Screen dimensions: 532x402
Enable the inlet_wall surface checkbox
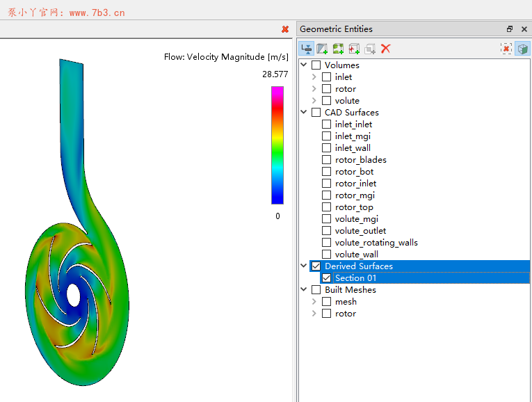pos(326,148)
